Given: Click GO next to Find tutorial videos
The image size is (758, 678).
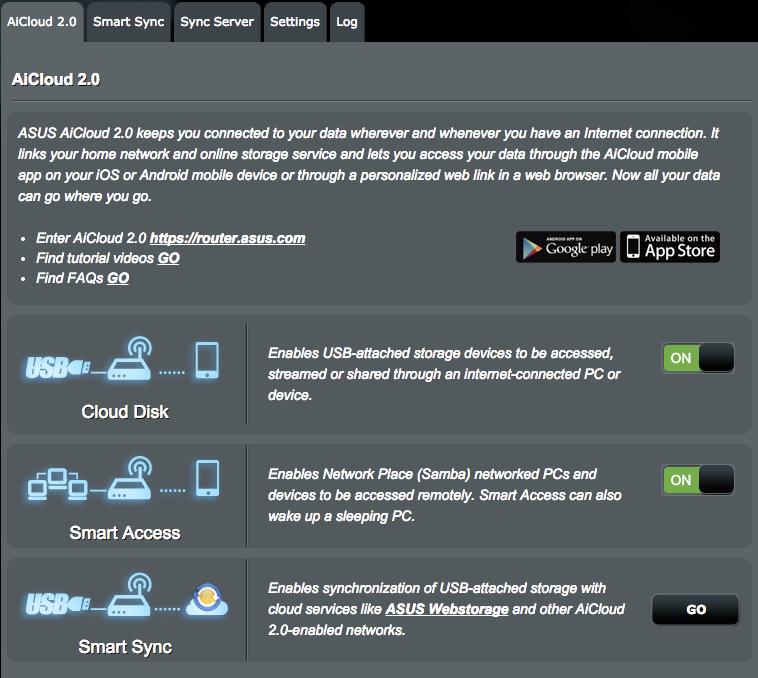Looking at the screenshot, I should tap(169, 258).
